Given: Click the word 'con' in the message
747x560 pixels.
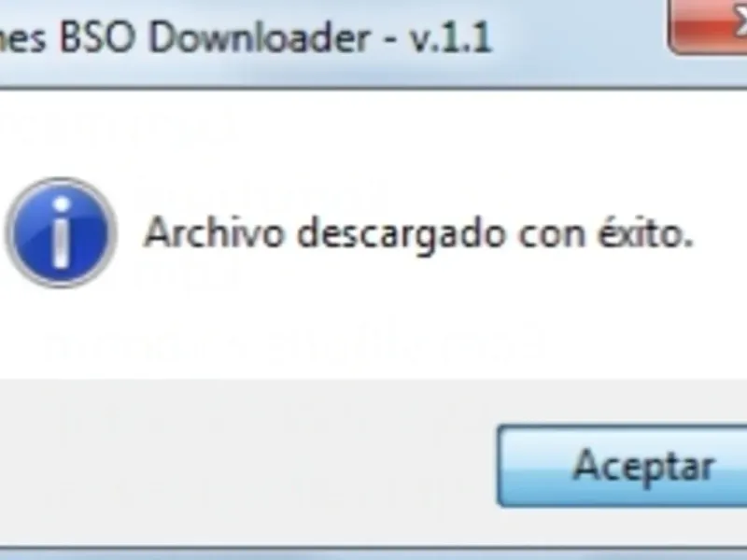Looking at the screenshot, I should (552, 236).
